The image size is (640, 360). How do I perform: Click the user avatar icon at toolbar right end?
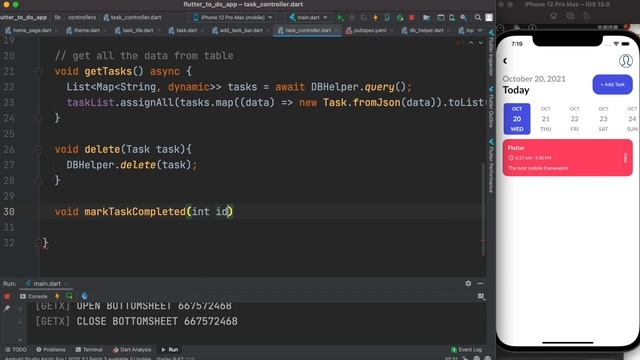click(489, 18)
